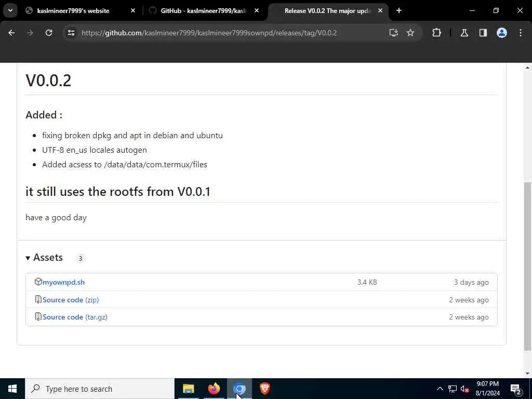Open Chrome from the taskbar
Image resolution: width=532 pixels, height=399 pixels.
pos(239,389)
